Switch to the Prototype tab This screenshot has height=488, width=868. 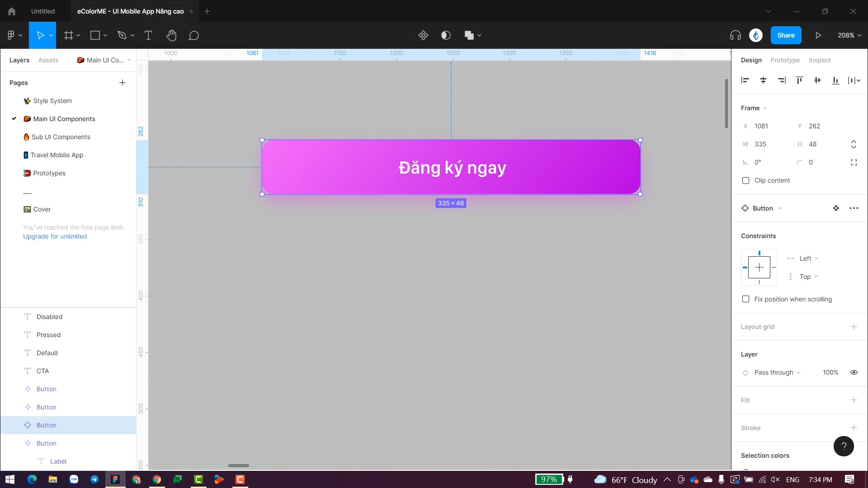click(785, 60)
